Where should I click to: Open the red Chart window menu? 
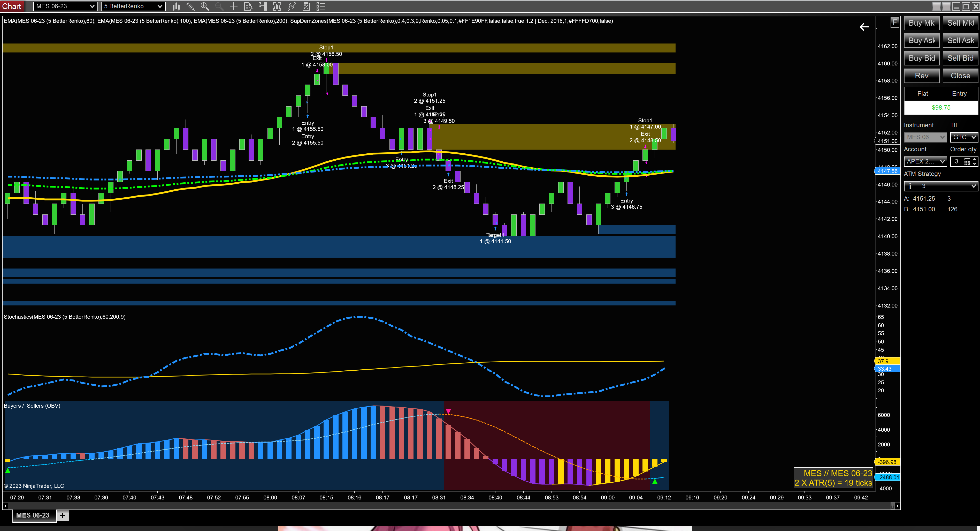pos(12,6)
